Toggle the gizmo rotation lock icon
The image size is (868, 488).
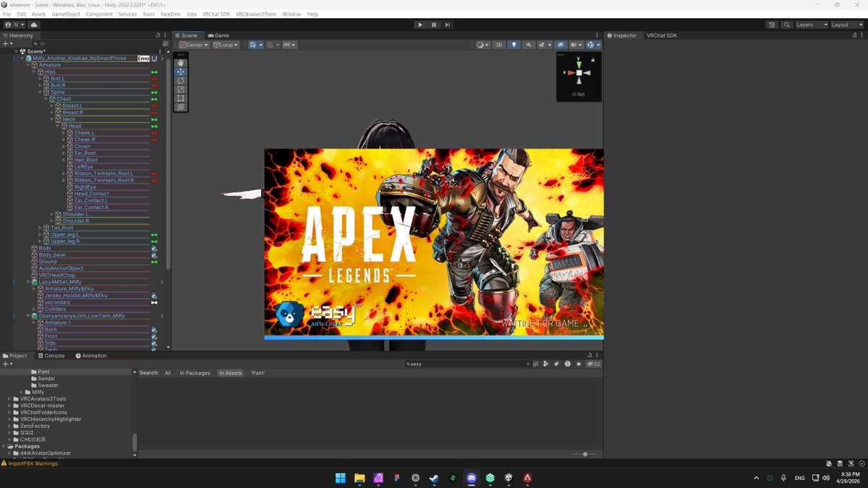[593, 60]
